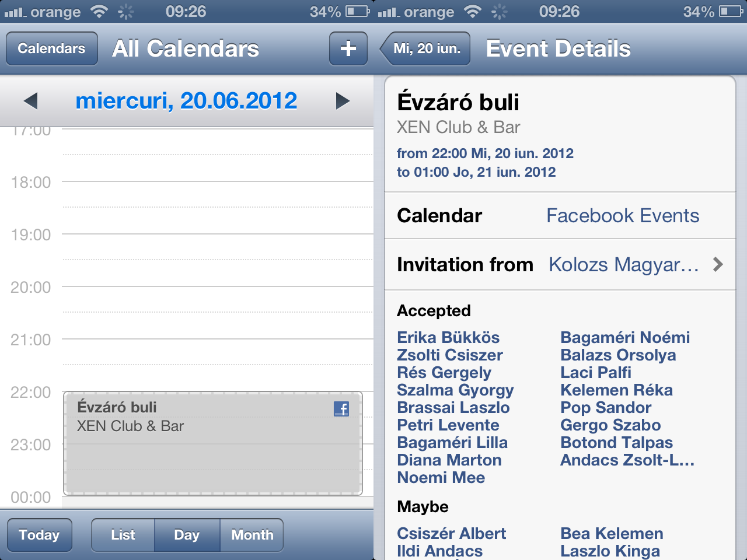747x560 pixels.
Task: Switch to List view
Action: pos(123,535)
